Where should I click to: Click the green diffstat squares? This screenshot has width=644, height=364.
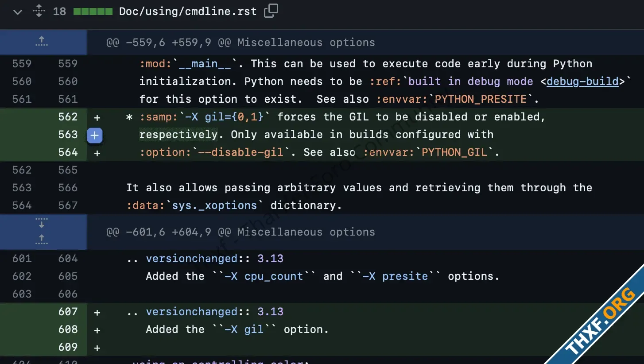tap(93, 11)
